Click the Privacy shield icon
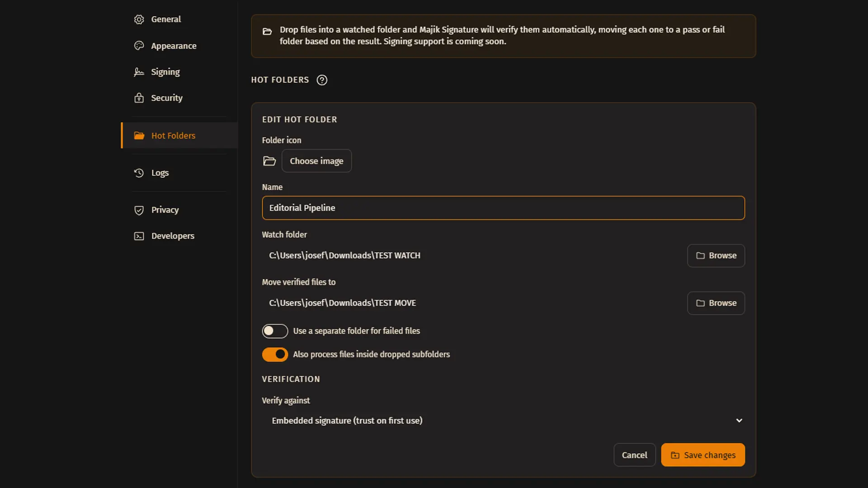The height and width of the screenshot is (488, 868). point(139,210)
